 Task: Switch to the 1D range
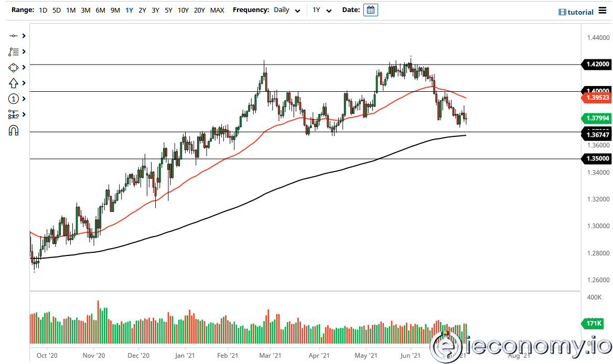pyautogui.click(x=42, y=9)
